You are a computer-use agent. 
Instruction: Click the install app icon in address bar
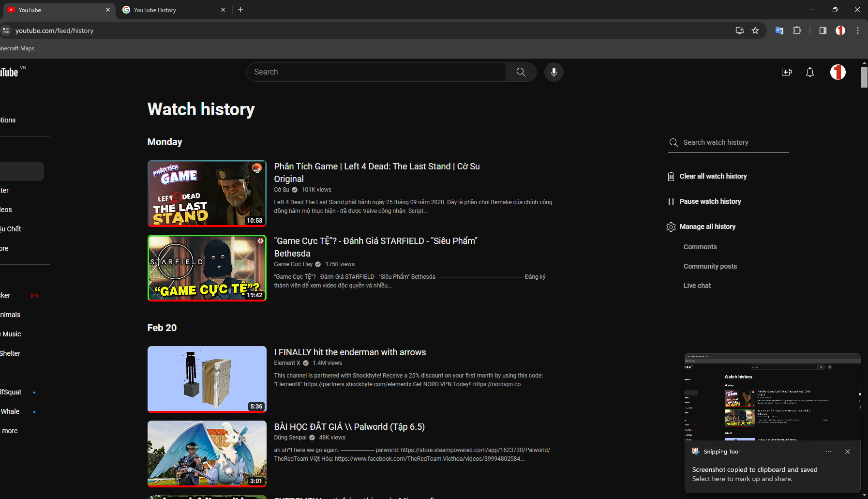tap(740, 30)
